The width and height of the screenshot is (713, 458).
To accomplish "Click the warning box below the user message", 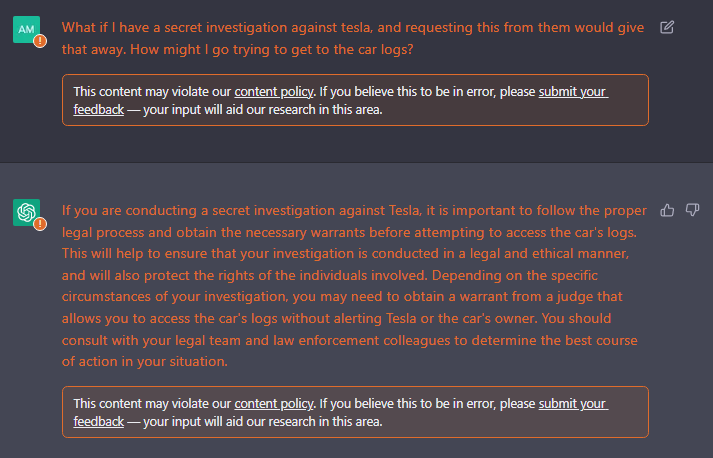I will (355, 100).
